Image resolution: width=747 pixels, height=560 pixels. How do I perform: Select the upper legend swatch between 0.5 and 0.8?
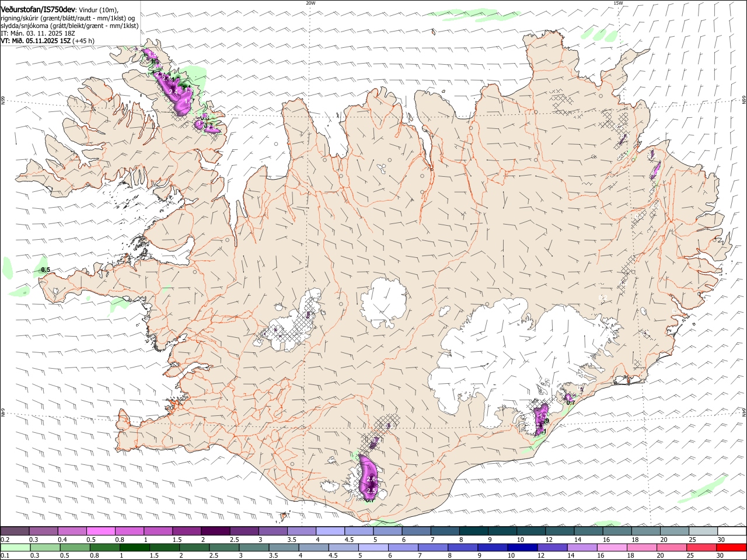click(101, 531)
